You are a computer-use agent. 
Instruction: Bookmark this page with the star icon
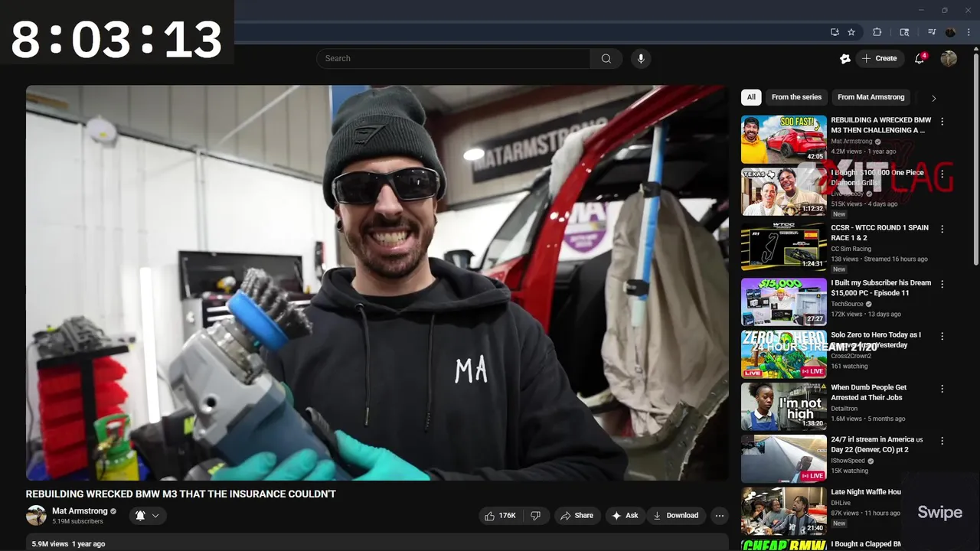851,32
